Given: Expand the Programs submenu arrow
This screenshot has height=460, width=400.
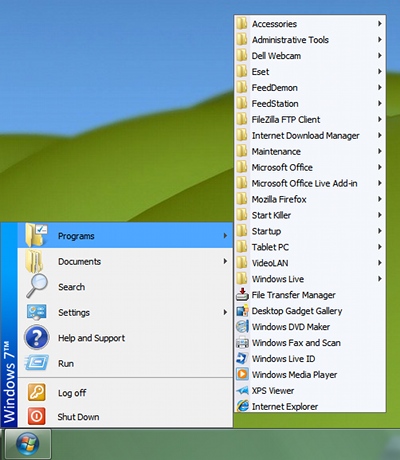Looking at the screenshot, I should (x=225, y=235).
